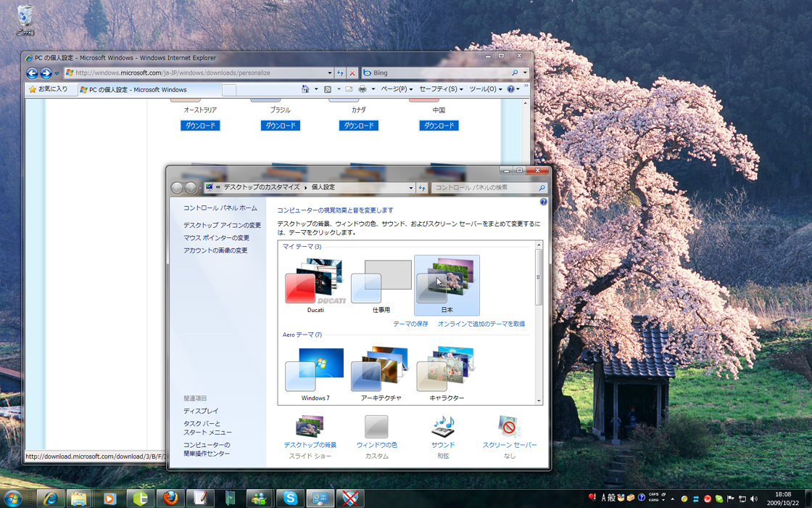The height and width of the screenshot is (508, 812).
Task: Open タスク バーと スタート メニュー link
Action: (207, 428)
